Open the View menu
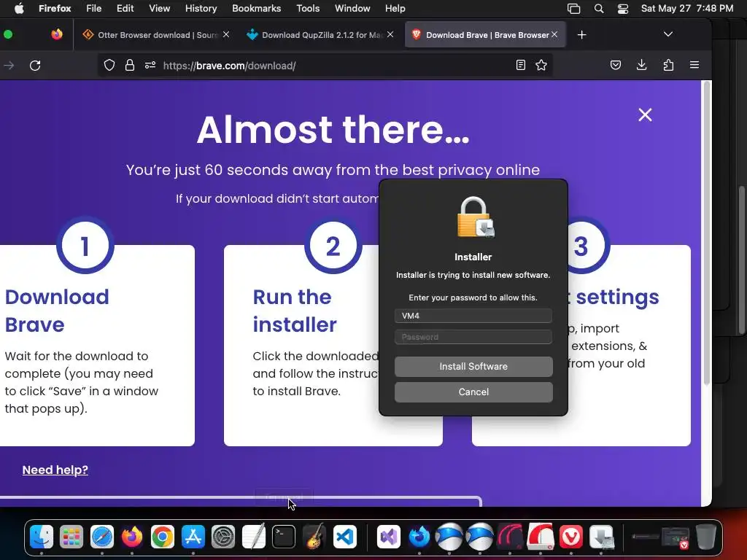The height and width of the screenshot is (560, 747). tap(159, 8)
